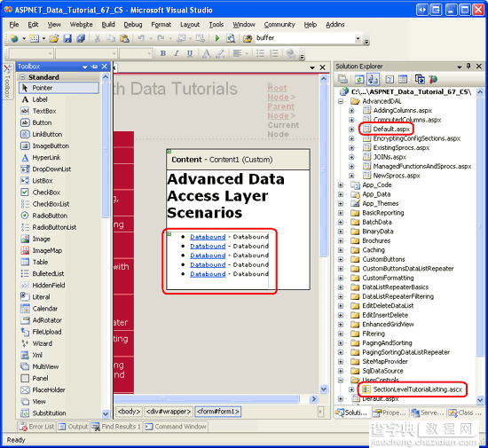
Task: Click the Refresh icon in Solution Explorer
Action: click(359, 79)
